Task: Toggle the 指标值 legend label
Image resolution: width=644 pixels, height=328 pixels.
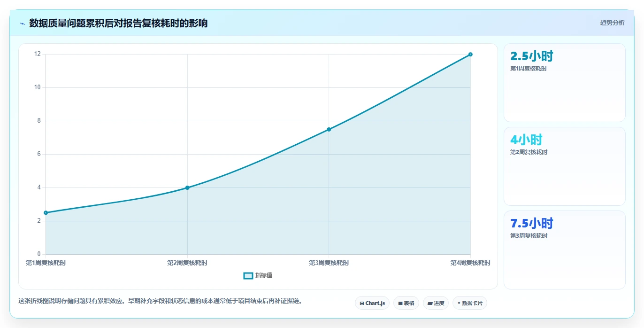Action: click(x=264, y=275)
